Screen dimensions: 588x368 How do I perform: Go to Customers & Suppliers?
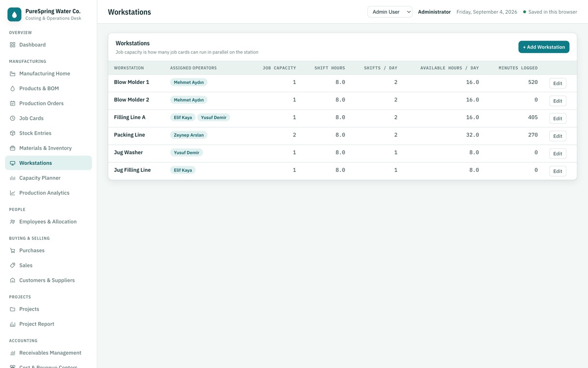49,280
